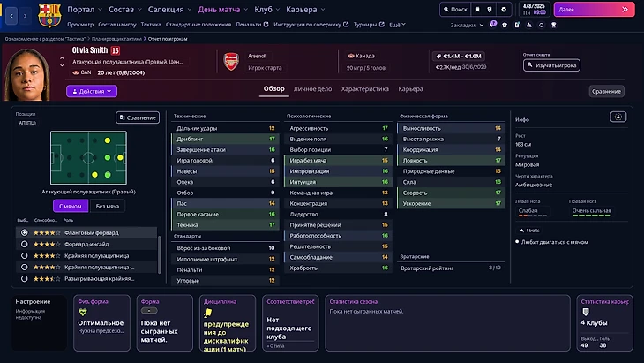644x363 pixels.
Task: Open the Действия dropdown
Action: 91,91
